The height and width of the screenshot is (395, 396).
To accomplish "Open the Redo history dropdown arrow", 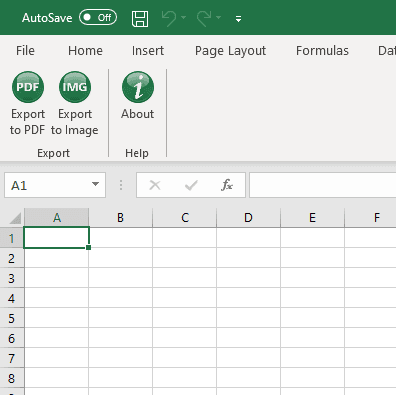I will pos(219,17).
